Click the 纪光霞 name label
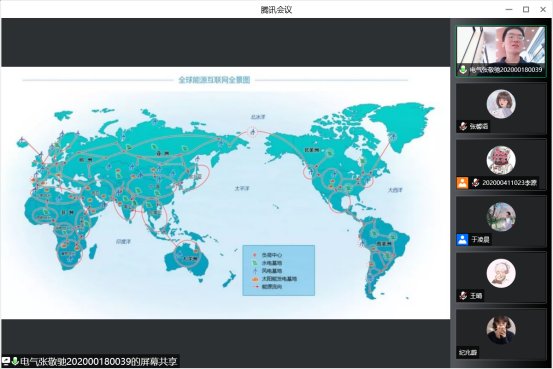 point(468,352)
